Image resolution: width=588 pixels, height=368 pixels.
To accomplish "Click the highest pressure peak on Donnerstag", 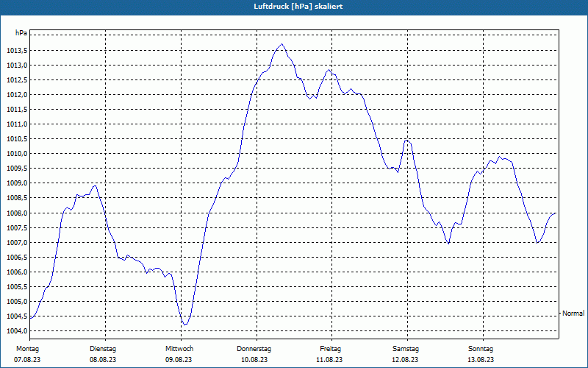I will (282, 44).
